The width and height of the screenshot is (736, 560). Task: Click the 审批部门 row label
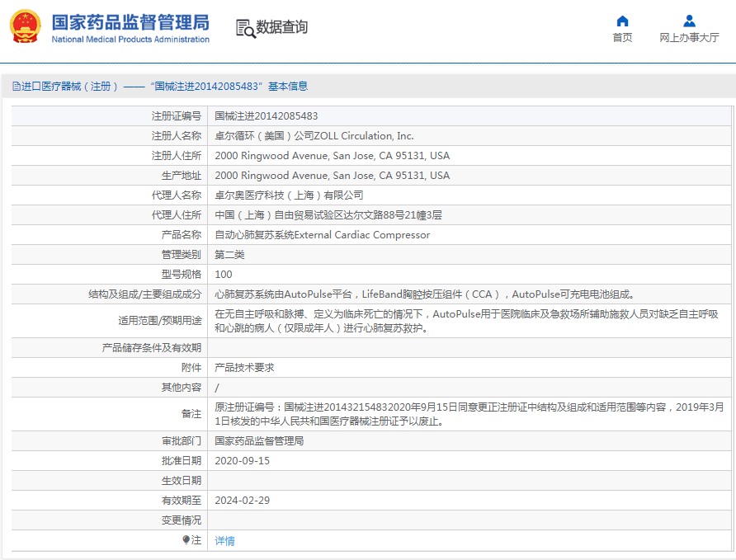click(x=182, y=441)
